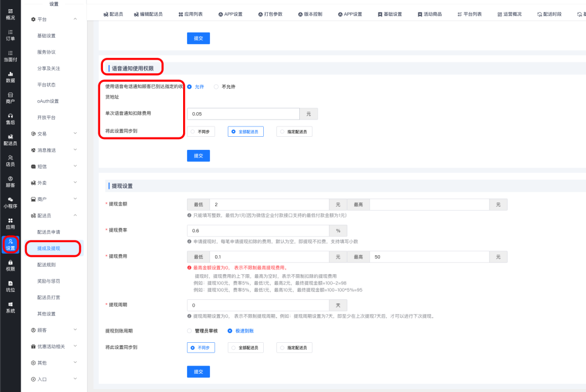
Task: Expand the 消息推送 menu group
Action: 53,150
